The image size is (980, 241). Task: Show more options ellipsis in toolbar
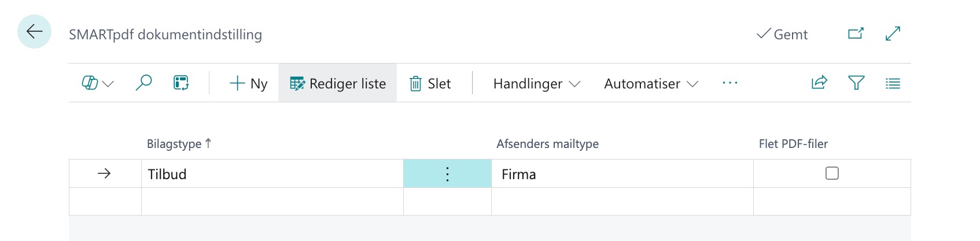730,83
